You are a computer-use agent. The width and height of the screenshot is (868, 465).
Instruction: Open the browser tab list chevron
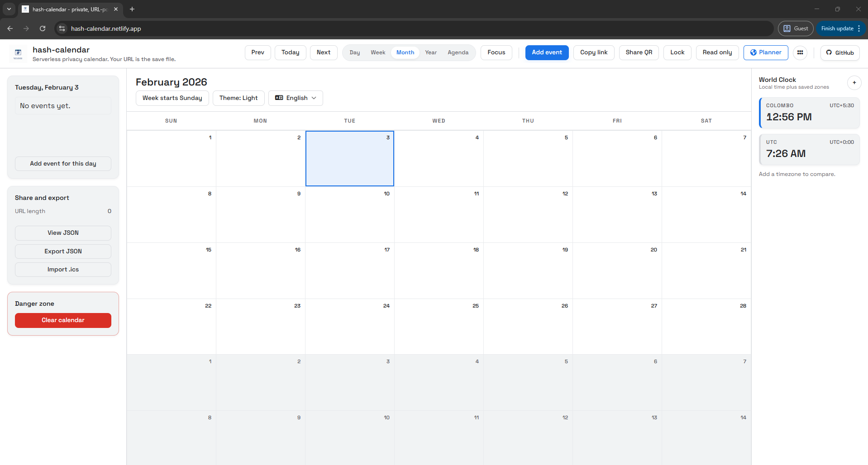point(9,9)
